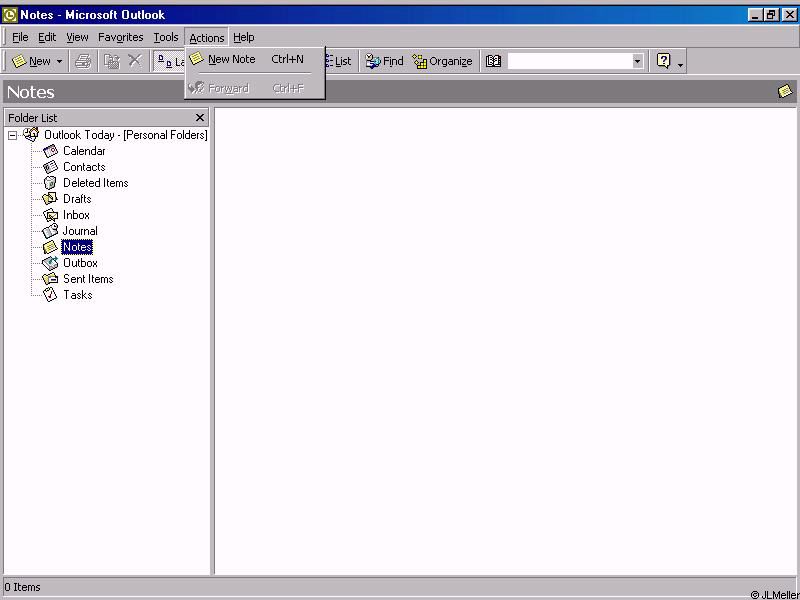
Task: Open the New button dropdown arrow
Action: click(x=59, y=61)
